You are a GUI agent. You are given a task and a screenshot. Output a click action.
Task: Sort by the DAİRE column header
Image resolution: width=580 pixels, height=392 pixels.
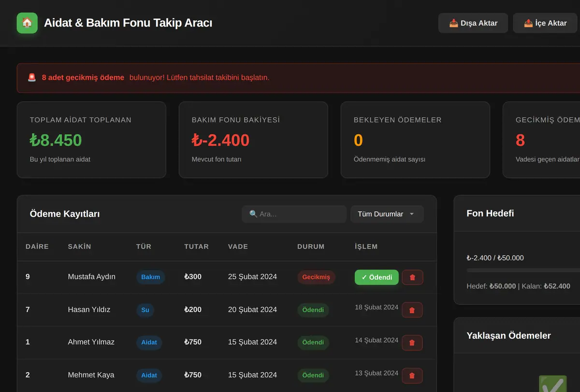coord(37,247)
